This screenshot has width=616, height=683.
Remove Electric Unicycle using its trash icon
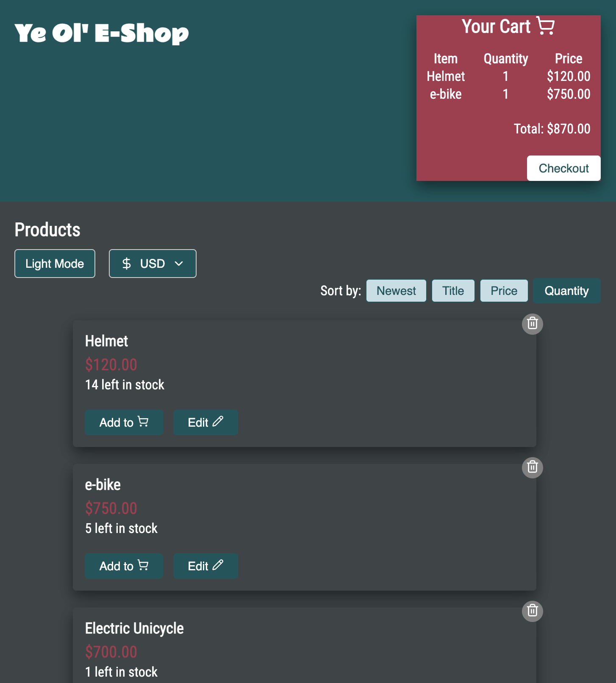[x=532, y=611]
